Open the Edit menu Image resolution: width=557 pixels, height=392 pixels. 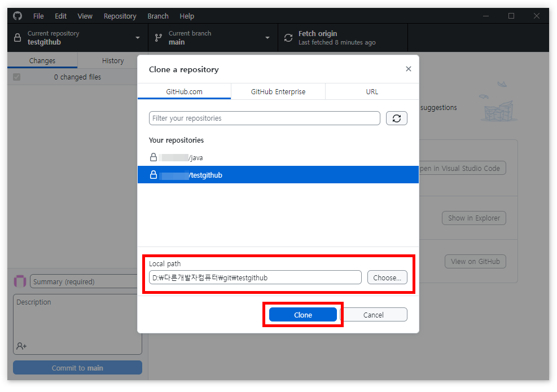click(x=61, y=16)
